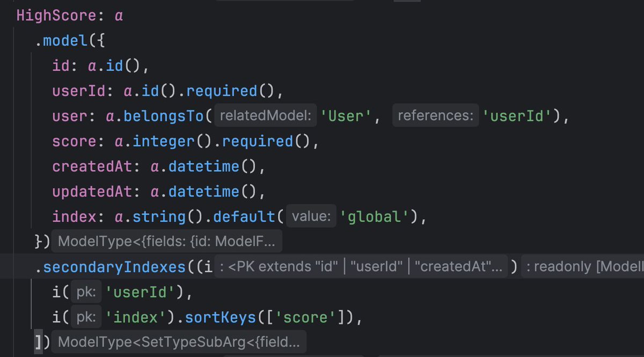644x357 pixels.
Task: Click the required call on userId
Action: coord(221,90)
